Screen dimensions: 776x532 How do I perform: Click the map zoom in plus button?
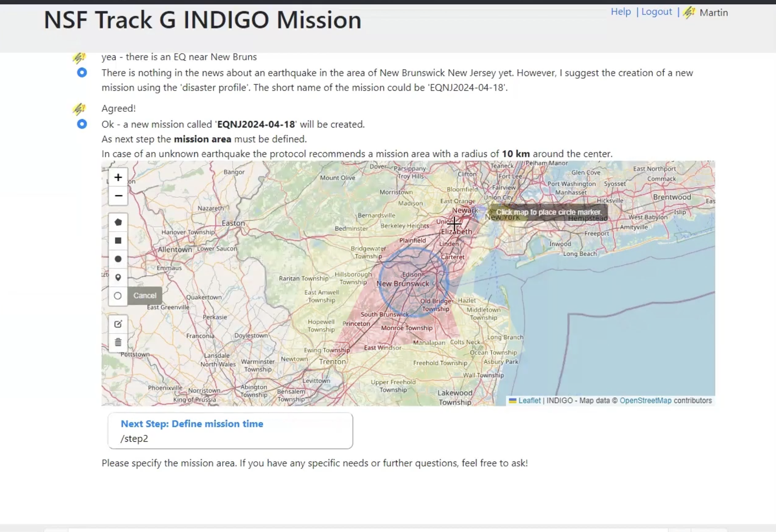118,178
